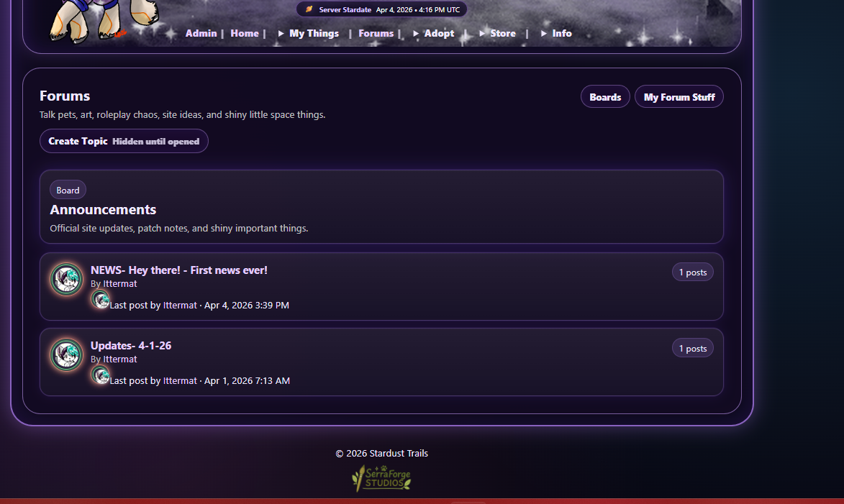Image resolution: width=844 pixels, height=504 pixels.
Task: Expand the Adopt dropdown menu
Action: coord(433,33)
